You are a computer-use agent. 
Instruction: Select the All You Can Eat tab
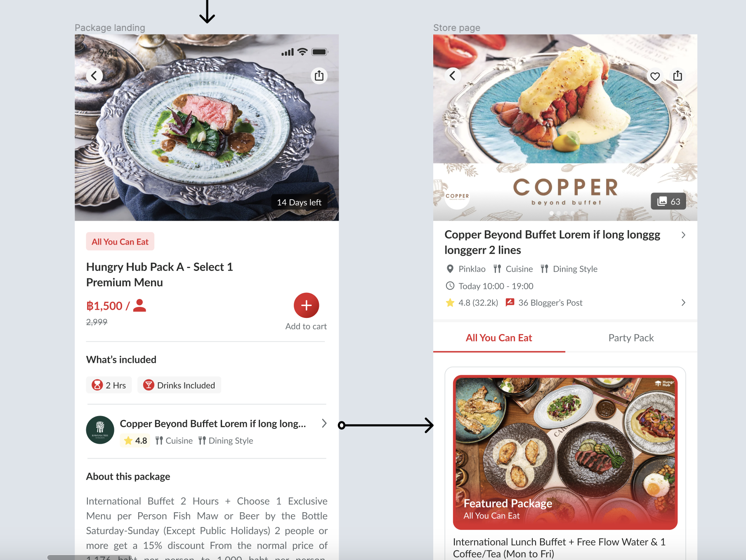[499, 338]
